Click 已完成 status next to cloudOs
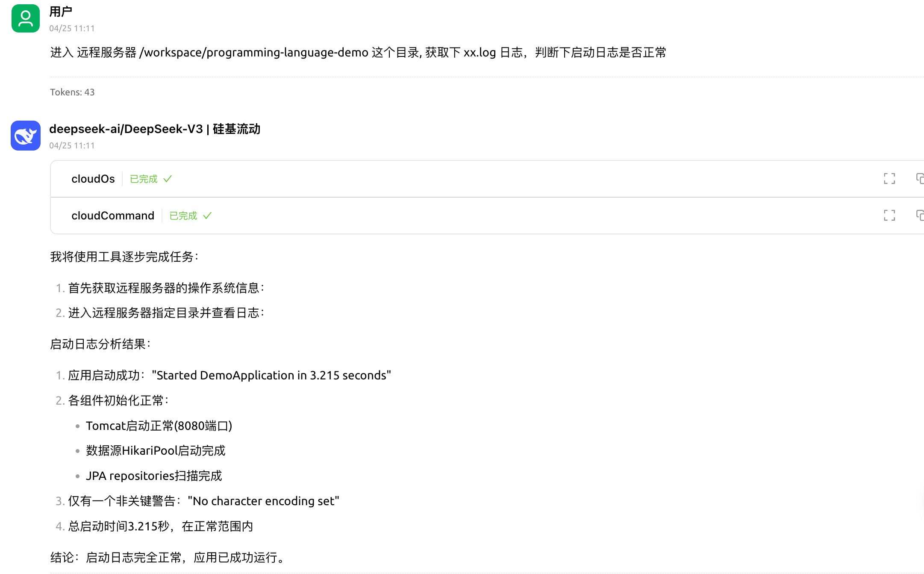924x574 pixels. pos(144,179)
